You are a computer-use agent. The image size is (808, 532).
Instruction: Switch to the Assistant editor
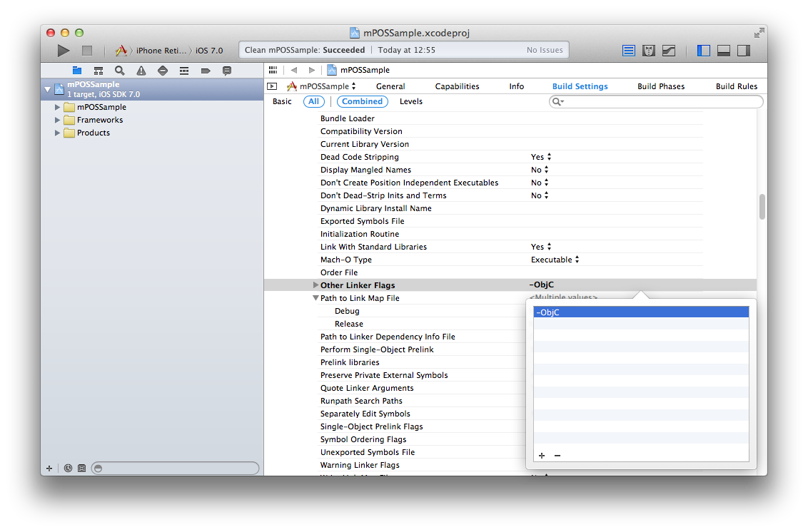(x=649, y=51)
